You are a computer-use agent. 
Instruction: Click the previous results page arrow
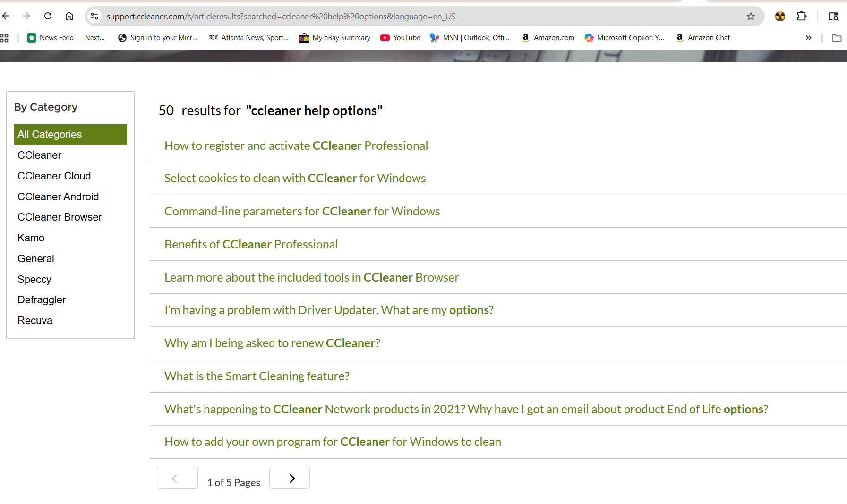coord(177,478)
